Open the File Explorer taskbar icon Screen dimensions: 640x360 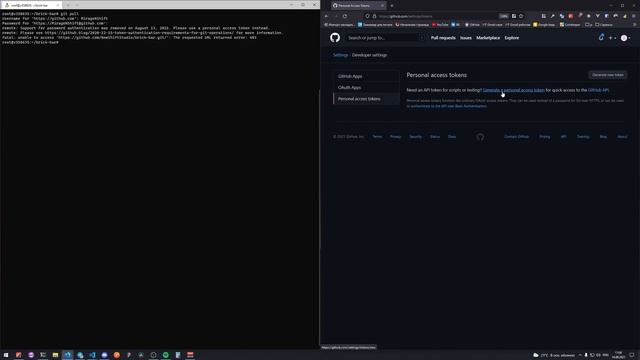55,355
